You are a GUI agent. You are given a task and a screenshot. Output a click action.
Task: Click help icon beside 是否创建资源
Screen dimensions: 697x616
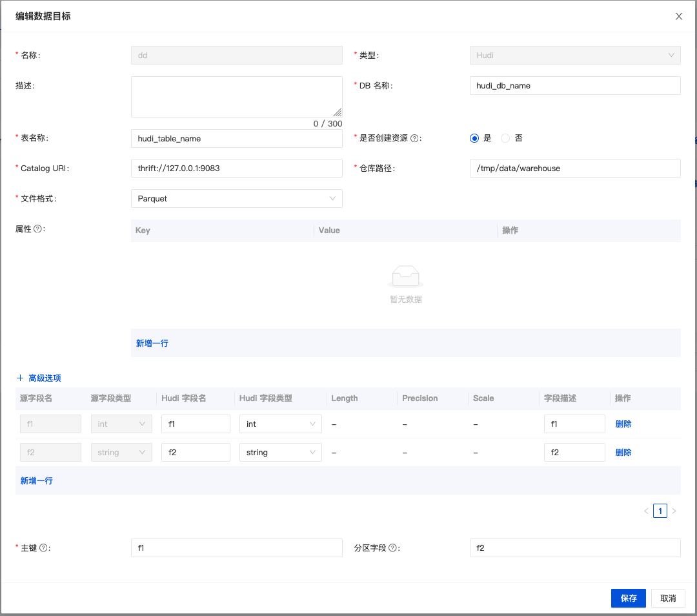coord(414,138)
